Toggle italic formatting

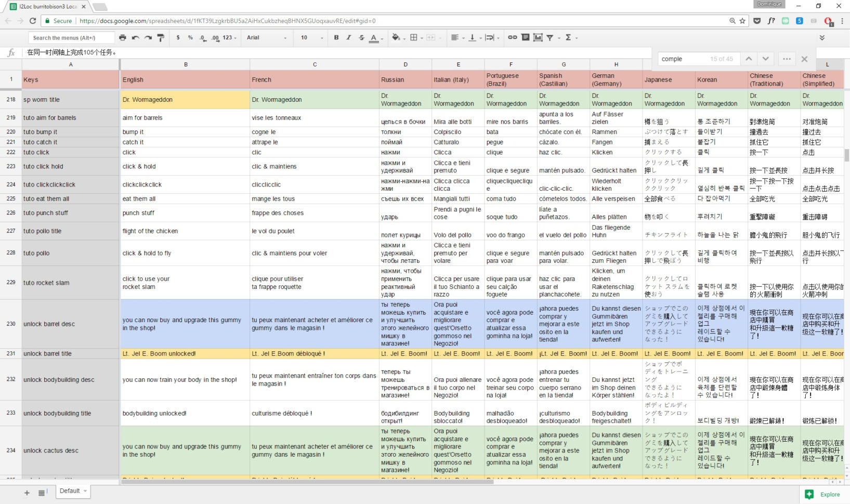[x=348, y=37]
